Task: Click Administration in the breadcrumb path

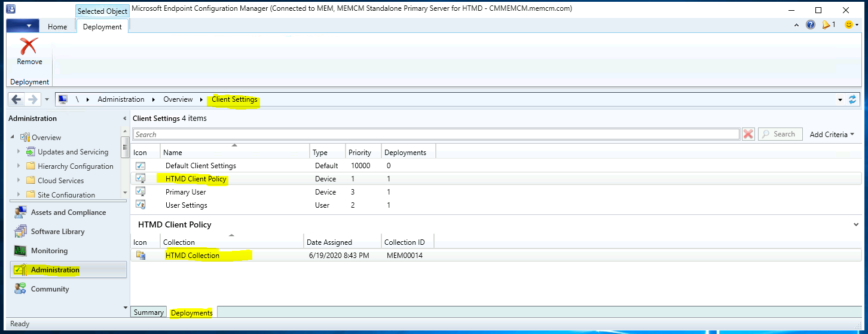Action: [x=121, y=99]
